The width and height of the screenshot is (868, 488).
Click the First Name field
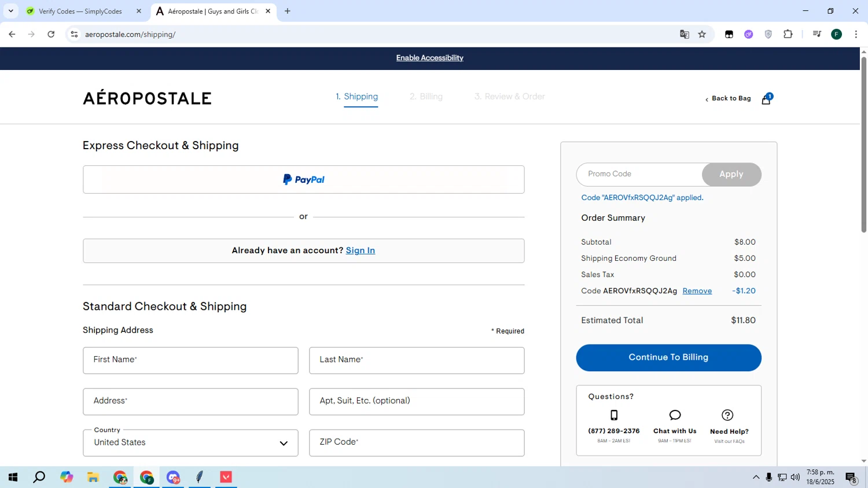pos(190,360)
